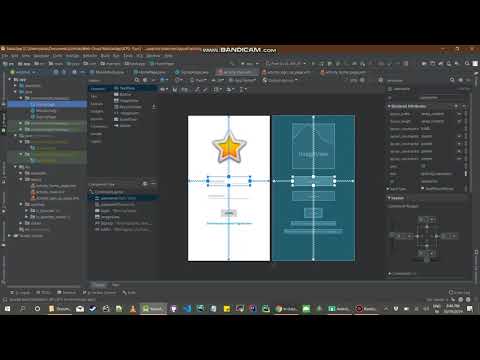Open the Windows Start menu
480x360 pixels.
[7, 309]
